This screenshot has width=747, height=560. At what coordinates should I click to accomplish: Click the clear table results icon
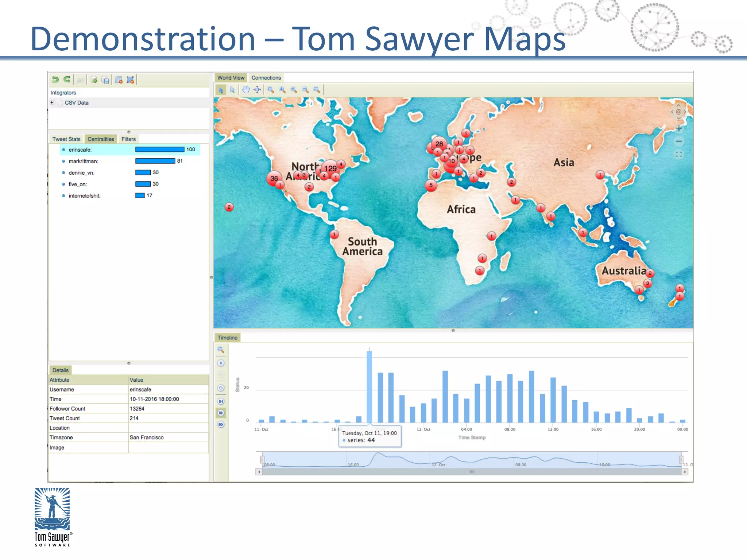119,80
